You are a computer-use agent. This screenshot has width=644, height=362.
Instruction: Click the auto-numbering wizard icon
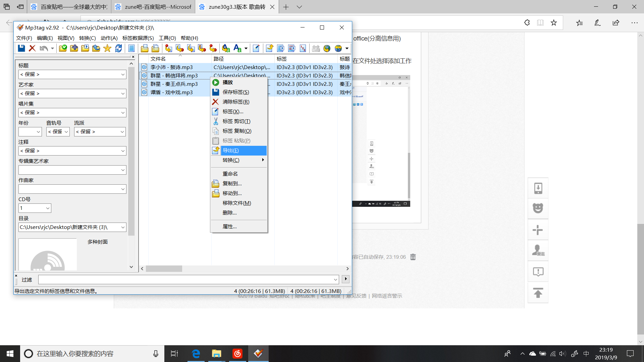[303, 48]
